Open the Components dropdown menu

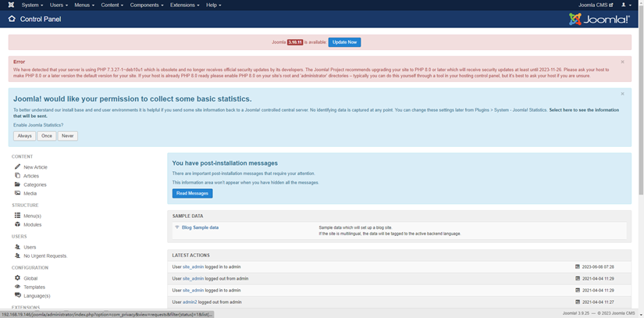(147, 5)
